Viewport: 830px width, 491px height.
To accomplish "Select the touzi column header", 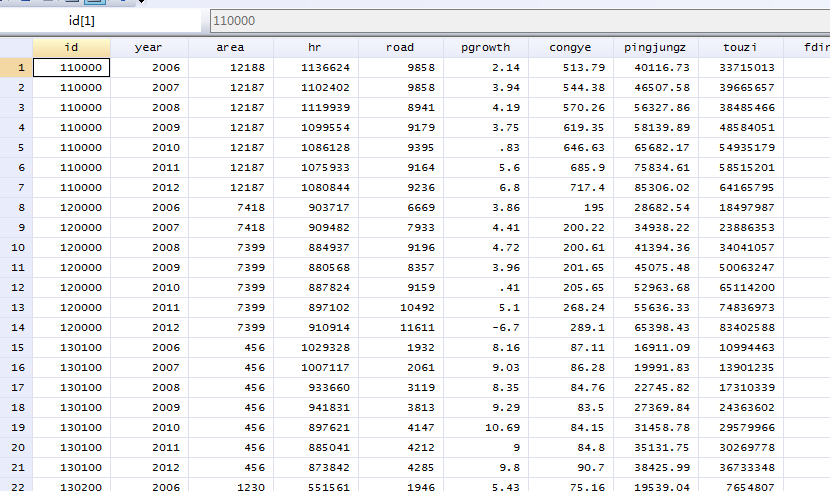I will (x=741, y=48).
